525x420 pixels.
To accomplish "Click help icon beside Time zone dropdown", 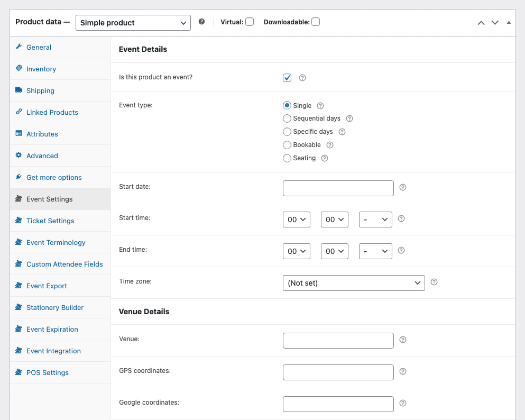I will point(434,282).
